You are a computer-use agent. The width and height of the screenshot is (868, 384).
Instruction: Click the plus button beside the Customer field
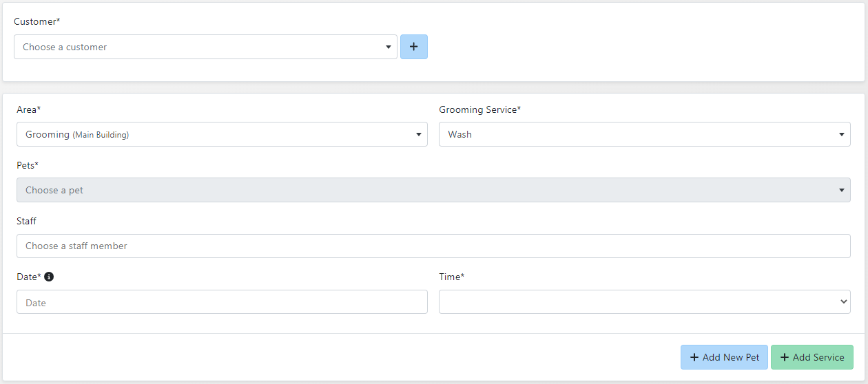(413, 47)
